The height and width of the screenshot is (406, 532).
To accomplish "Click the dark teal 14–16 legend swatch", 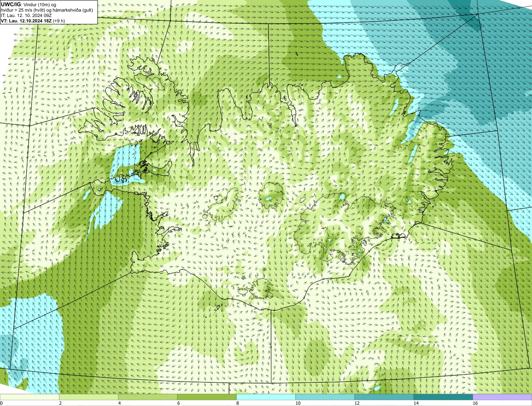I will coord(443,397).
